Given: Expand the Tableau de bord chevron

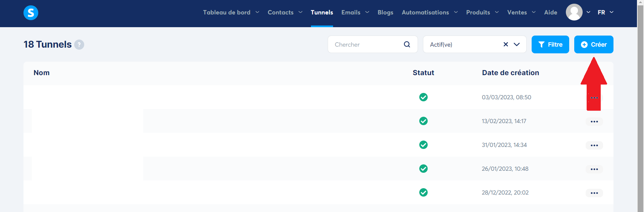Looking at the screenshot, I should [257, 12].
